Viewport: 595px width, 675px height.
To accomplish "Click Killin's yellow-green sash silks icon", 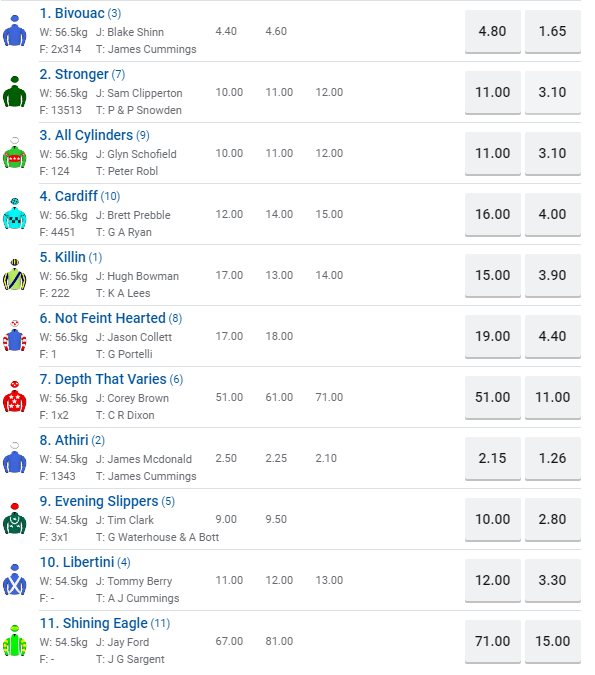I will [x=15, y=275].
